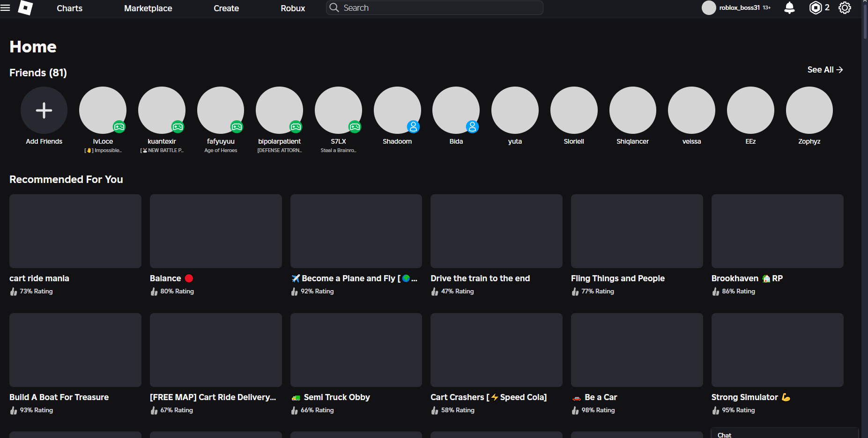Click the Semi Truck Obby title
The height and width of the screenshot is (438, 868).
[331, 397]
